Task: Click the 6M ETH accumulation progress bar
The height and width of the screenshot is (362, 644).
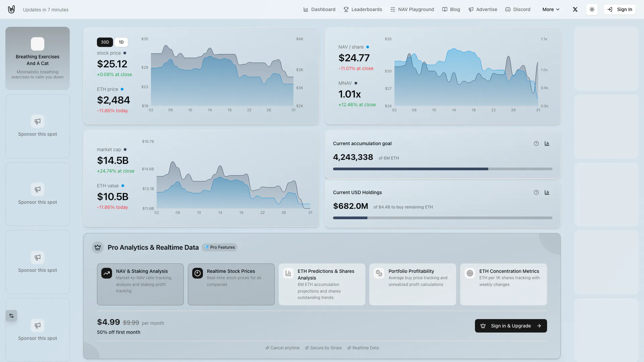Action: [442, 169]
